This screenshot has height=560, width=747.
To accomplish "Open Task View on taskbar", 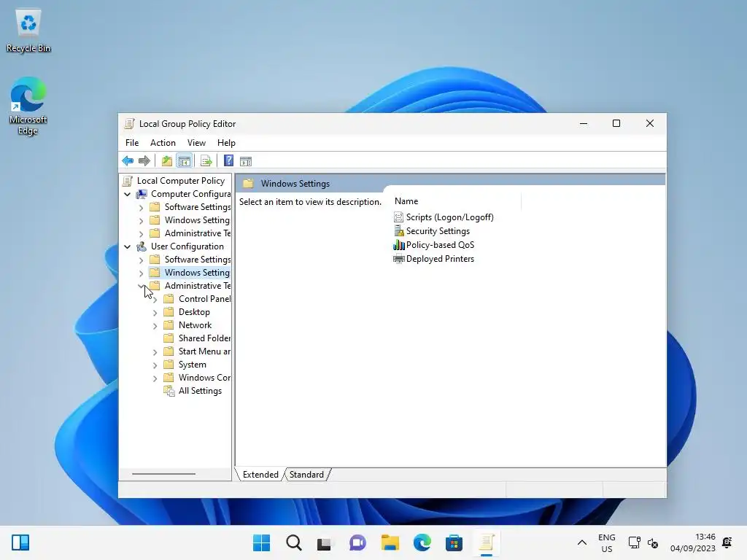I will click(325, 542).
